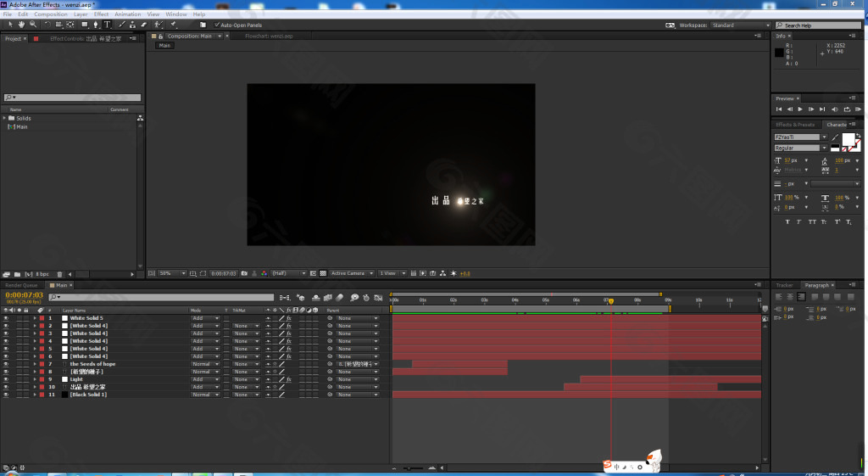Hide the Light layer
The image size is (868, 476).
[x=6, y=379]
